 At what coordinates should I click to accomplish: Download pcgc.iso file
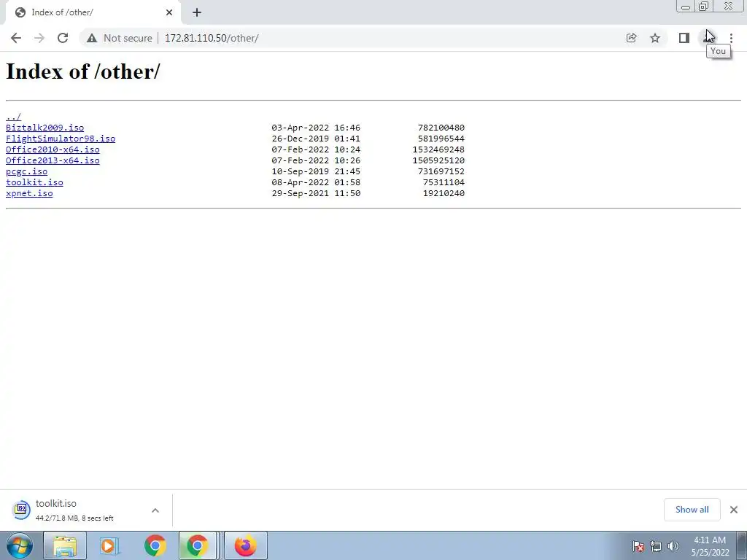pos(27,171)
